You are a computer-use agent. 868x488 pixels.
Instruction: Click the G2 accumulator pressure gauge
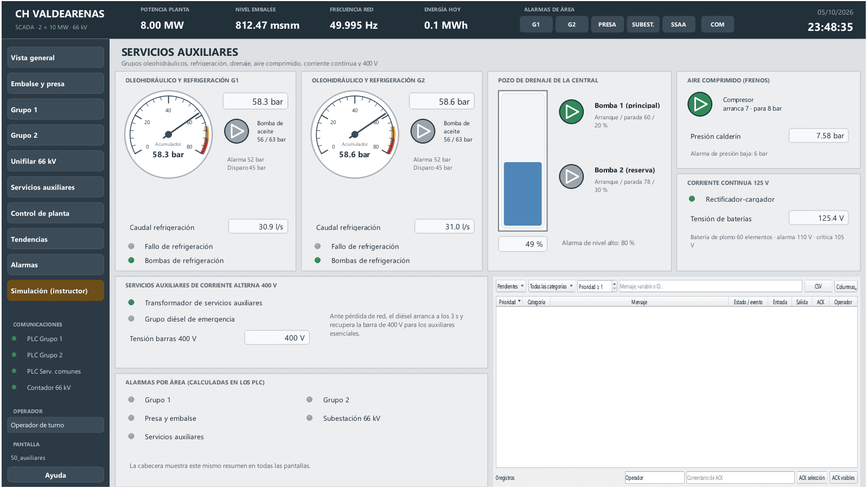355,134
